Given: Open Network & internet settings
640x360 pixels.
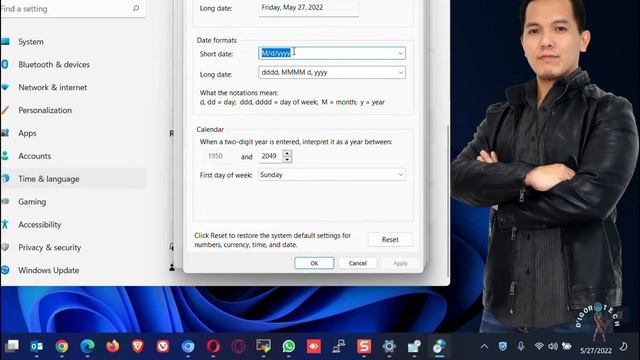Looking at the screenshot, I should 73,87.
